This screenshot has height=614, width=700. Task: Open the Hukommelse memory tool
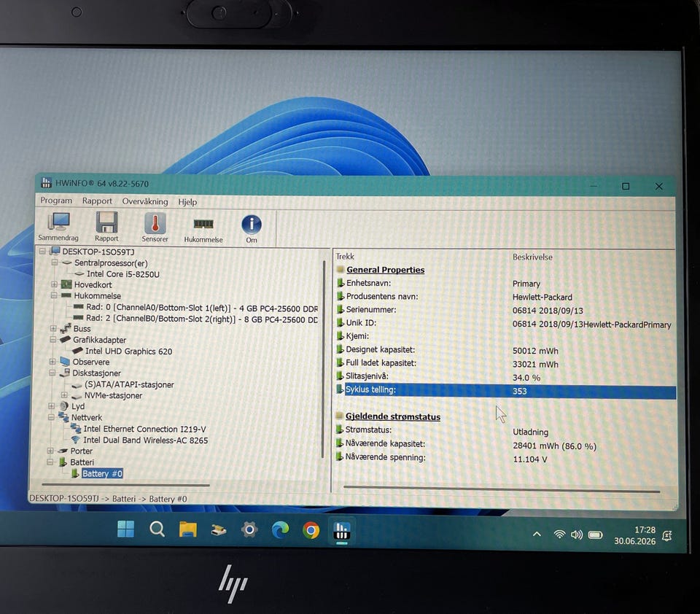(x=203, y=230)
